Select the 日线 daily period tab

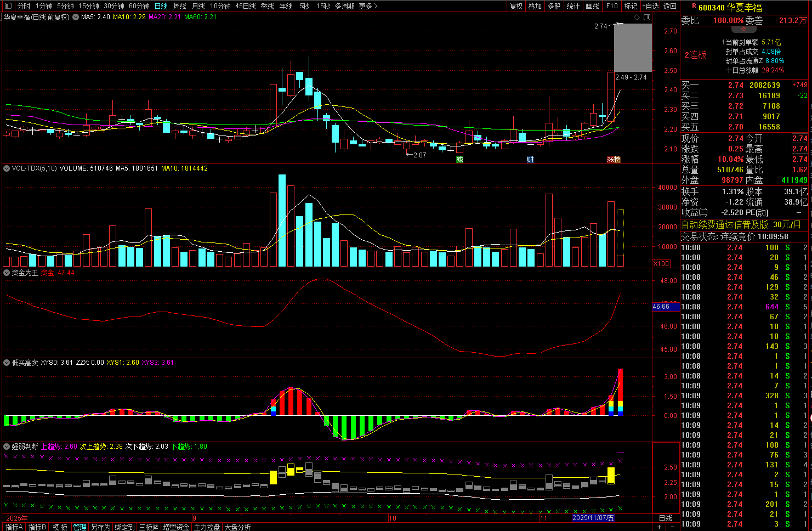click(x=161, y=6)
